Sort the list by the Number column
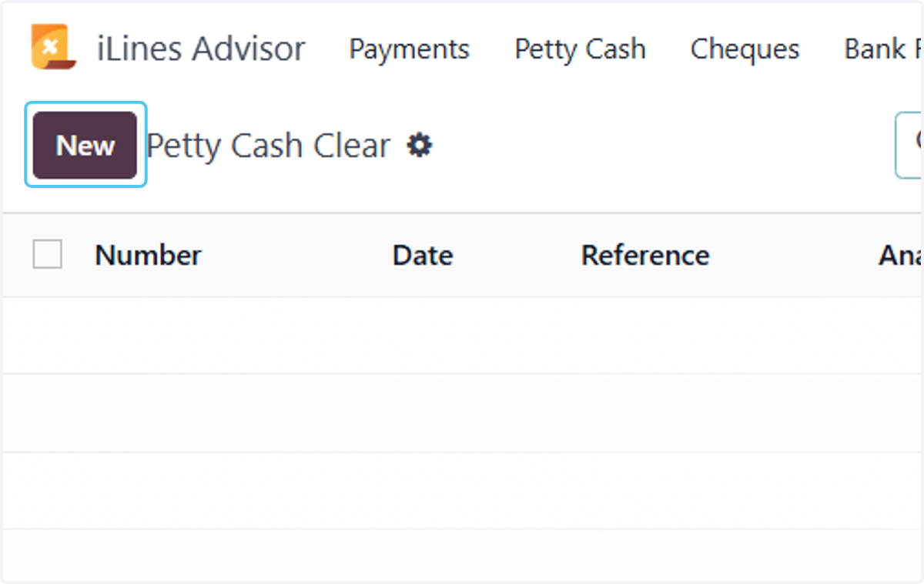 pos(148,255)
